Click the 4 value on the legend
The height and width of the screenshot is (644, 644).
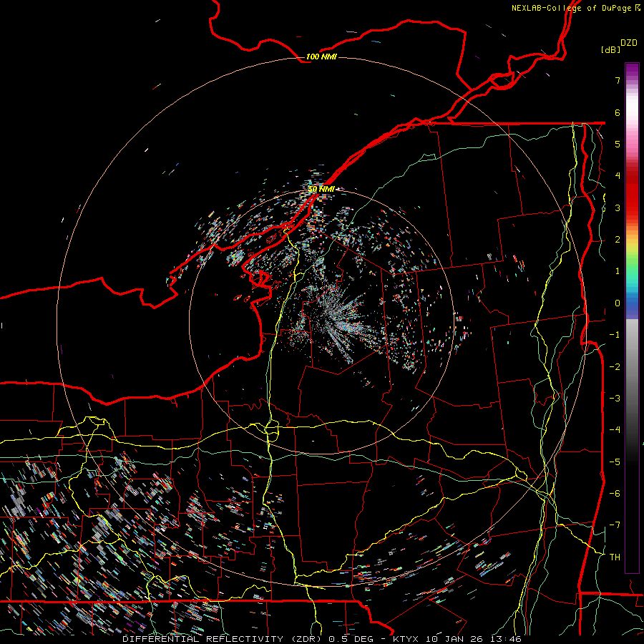[618, 176]
